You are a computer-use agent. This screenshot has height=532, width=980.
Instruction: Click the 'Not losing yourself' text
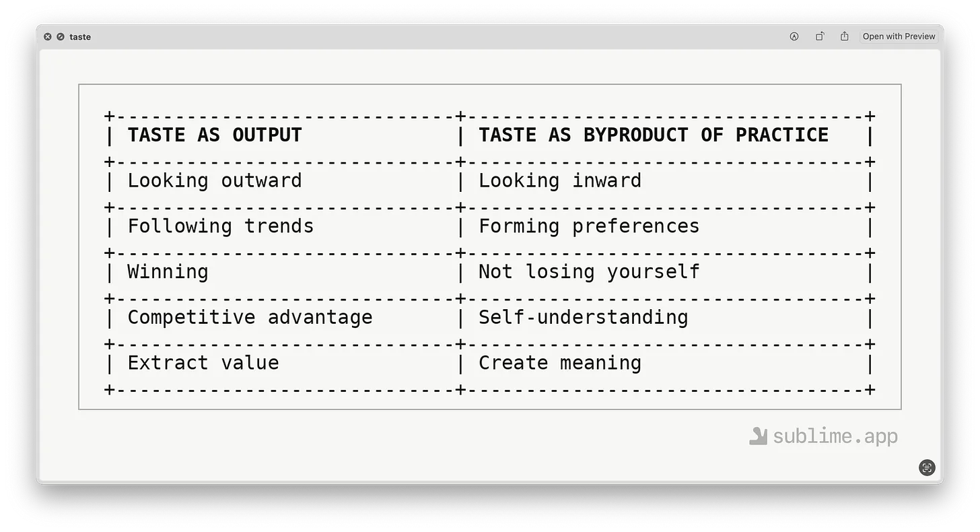[x=589, y=272]
